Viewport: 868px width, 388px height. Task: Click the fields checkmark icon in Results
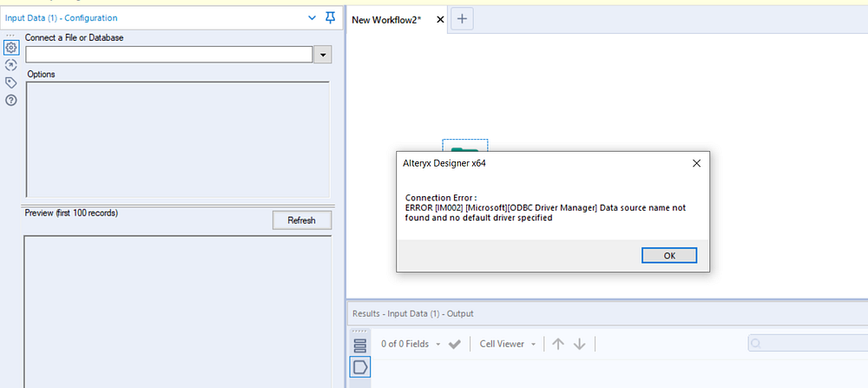[x=455, y=345]
